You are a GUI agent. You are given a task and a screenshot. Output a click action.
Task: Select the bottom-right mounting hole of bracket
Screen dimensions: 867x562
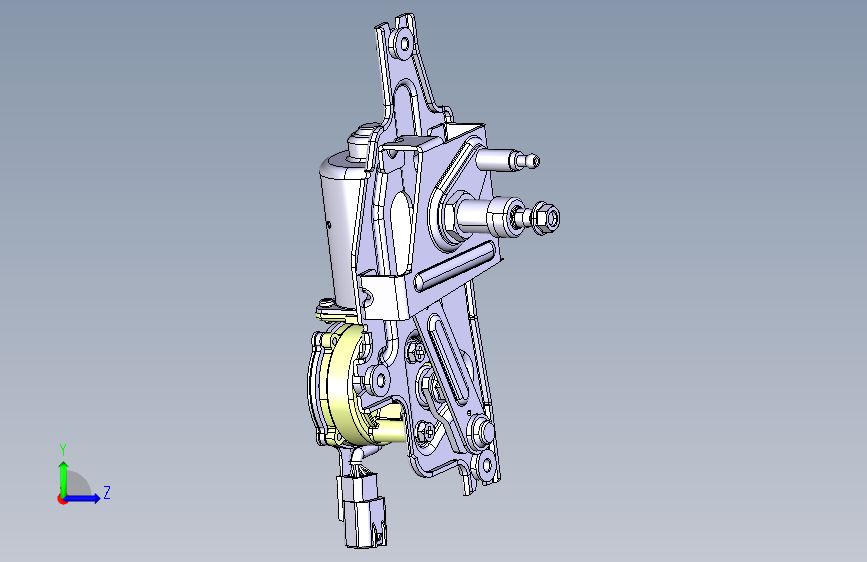487,465
